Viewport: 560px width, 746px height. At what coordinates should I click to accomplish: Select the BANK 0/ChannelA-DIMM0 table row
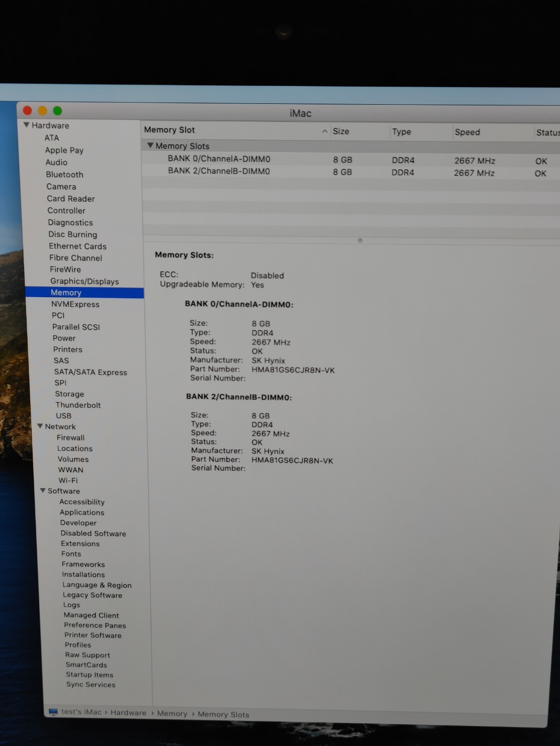pos(350,160)
